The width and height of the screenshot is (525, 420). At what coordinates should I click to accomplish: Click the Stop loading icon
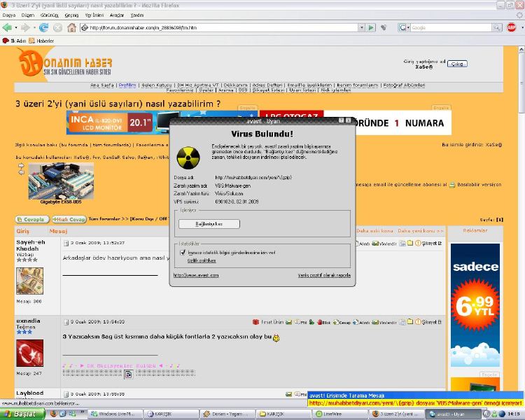(57, 27)
